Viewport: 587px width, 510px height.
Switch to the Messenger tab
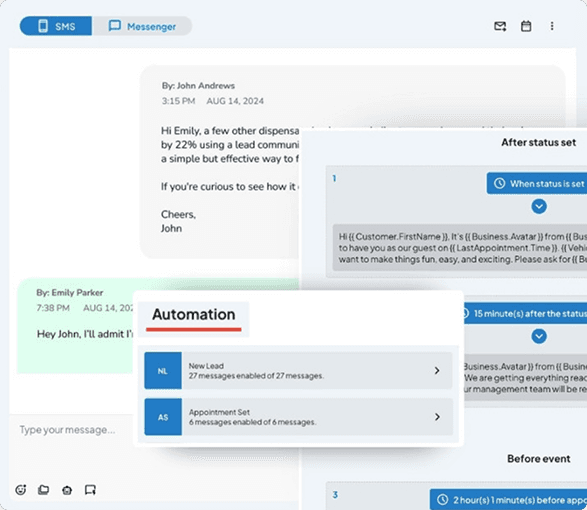click(x=142, y=26)
